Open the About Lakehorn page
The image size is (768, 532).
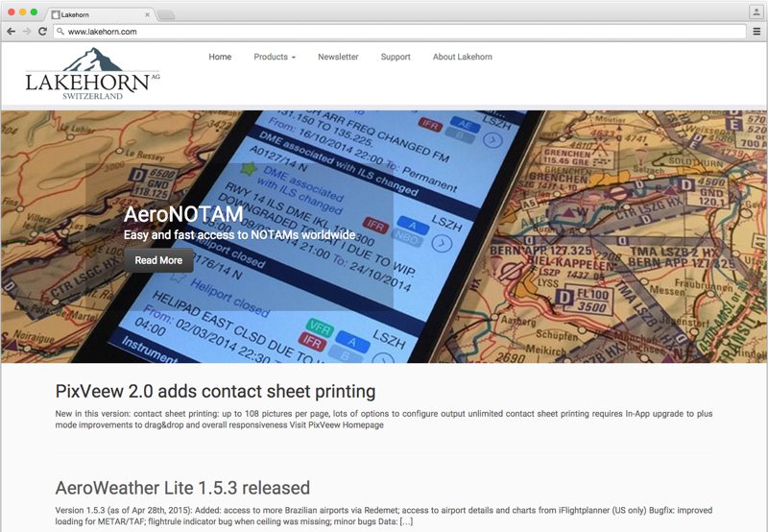click(463, 57)
